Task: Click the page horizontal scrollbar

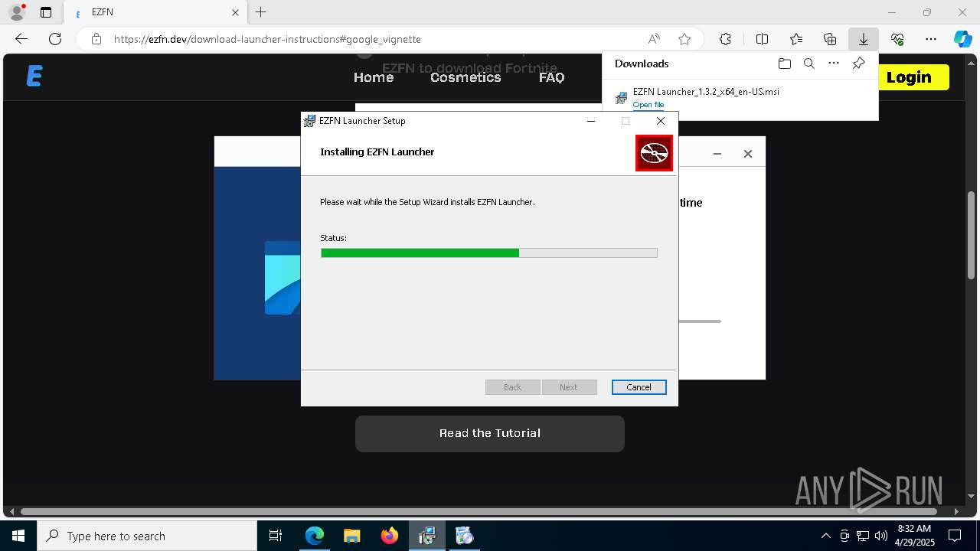Action: click(x=479, y=511)
